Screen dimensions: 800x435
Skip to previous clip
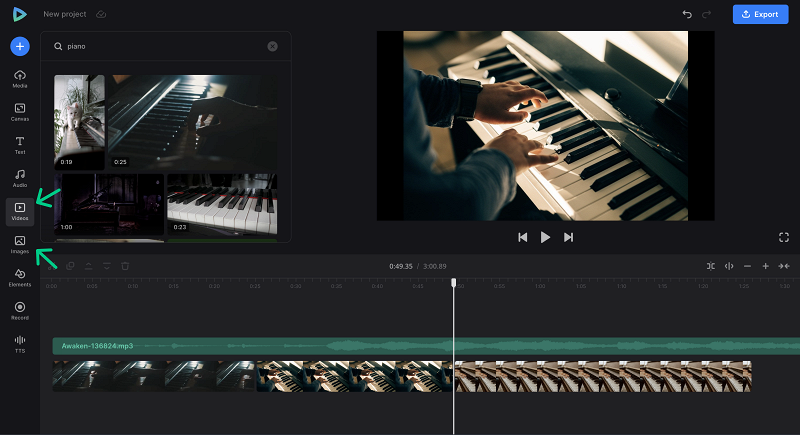[522, 237]
